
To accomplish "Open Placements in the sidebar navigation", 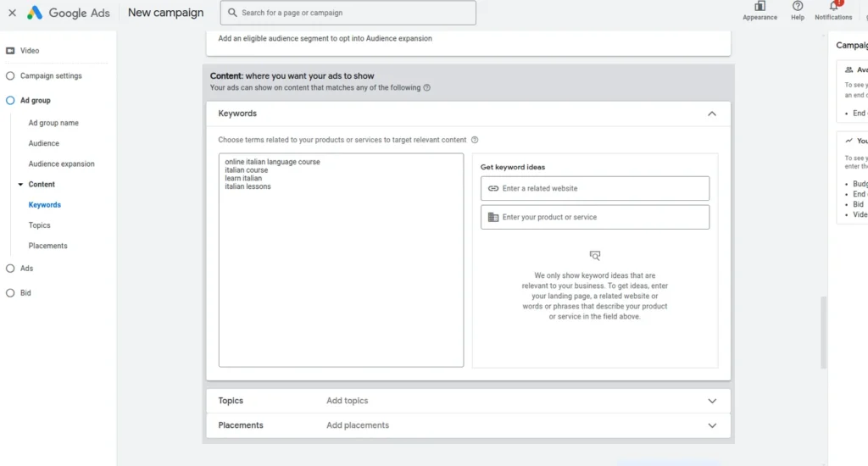I will 47,246.
